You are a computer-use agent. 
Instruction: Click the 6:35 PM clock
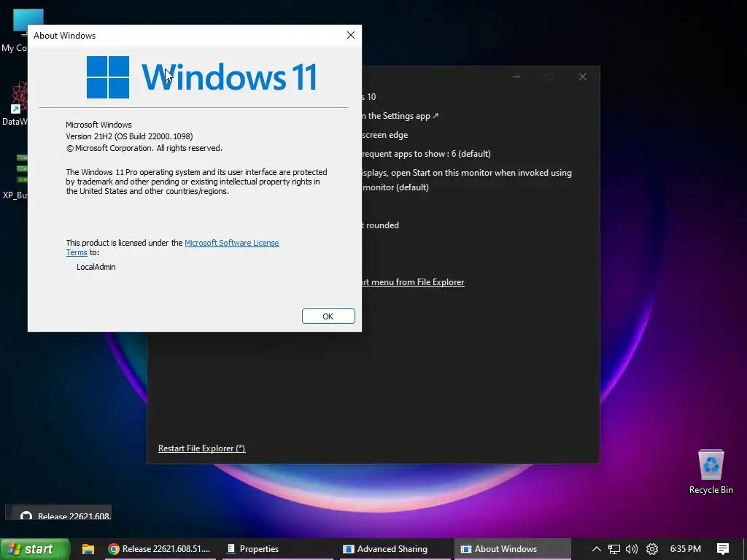pos(685,549)
